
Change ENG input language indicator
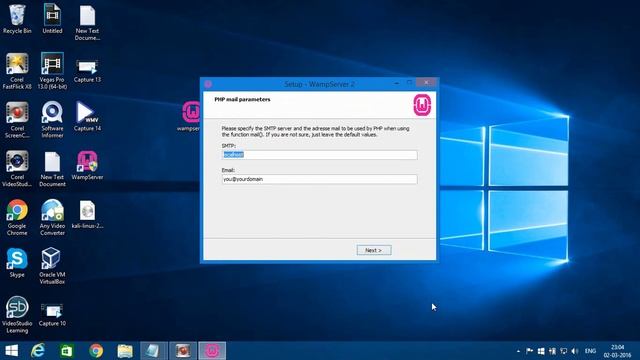tap(590, 351)
